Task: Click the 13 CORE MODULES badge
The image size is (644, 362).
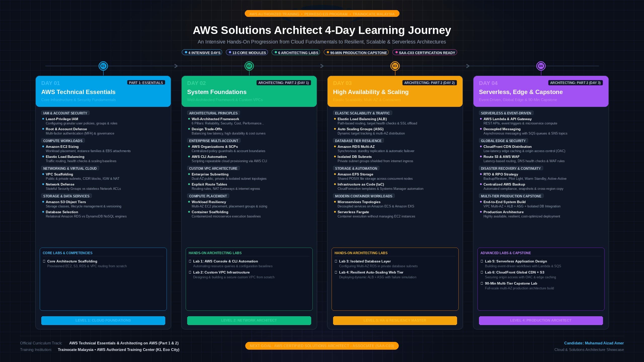Action: [247, 53]
